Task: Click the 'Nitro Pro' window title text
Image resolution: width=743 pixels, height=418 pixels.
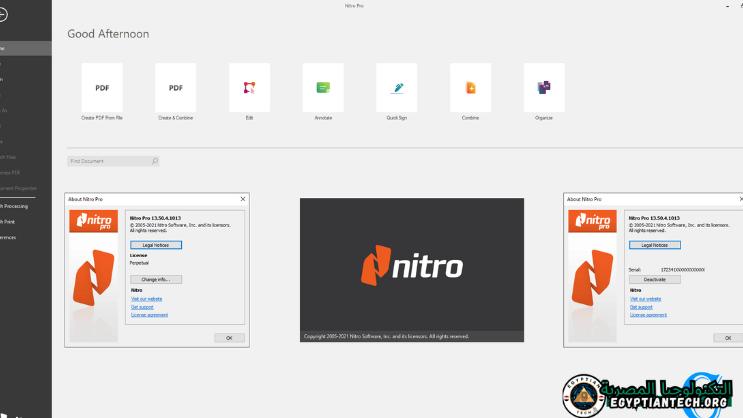Action: click(x=354, y=6)
